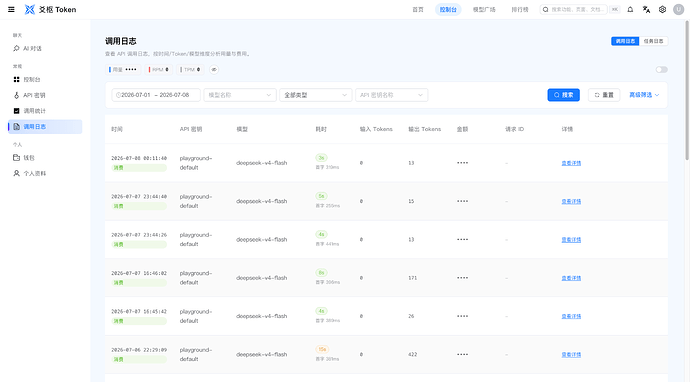Toggle the eye icon beside TPM
The height and width of the screenshot is (382, 690).
click(x=214, y=70)
